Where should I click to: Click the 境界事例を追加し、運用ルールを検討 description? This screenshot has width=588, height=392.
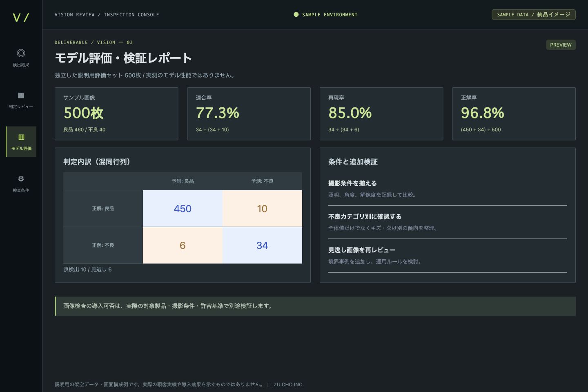(x=375, y=261)
